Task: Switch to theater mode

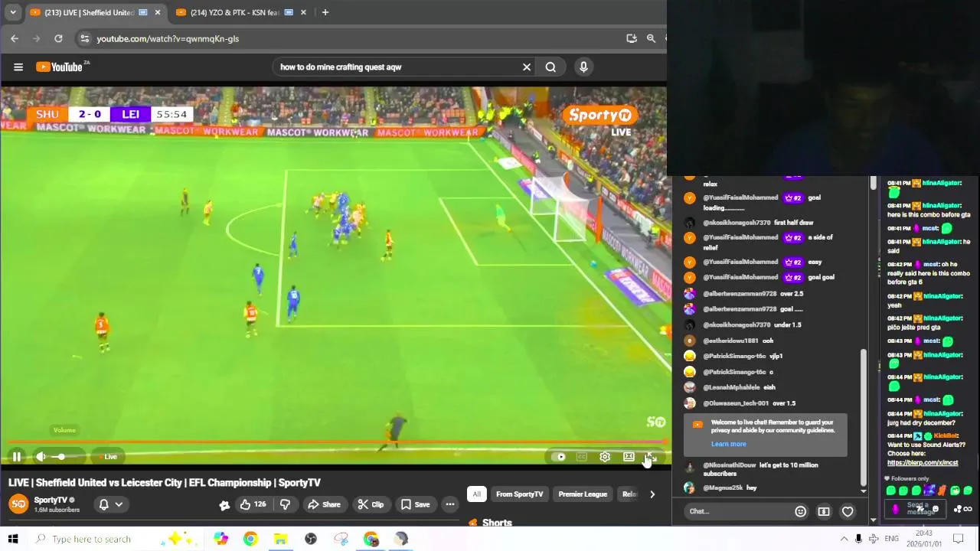Action: pyautogui.click(x=629, y=457)
